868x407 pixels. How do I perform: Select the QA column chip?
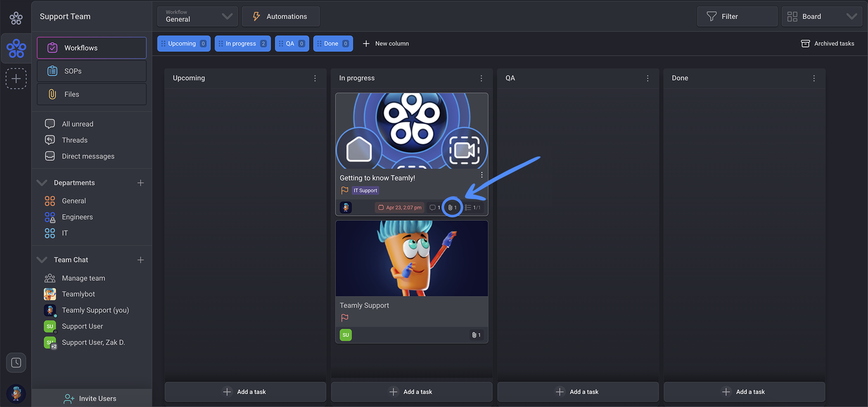pyautogui.click(x=292, y=44)
